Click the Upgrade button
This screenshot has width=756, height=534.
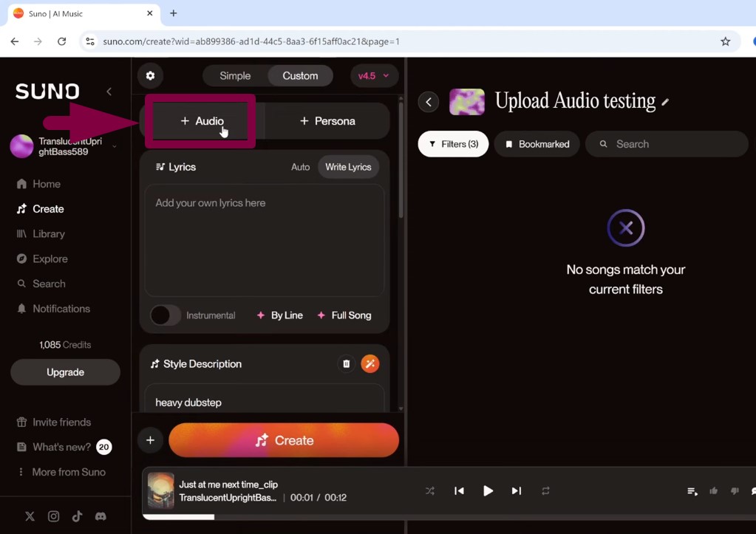click(65, 372)
